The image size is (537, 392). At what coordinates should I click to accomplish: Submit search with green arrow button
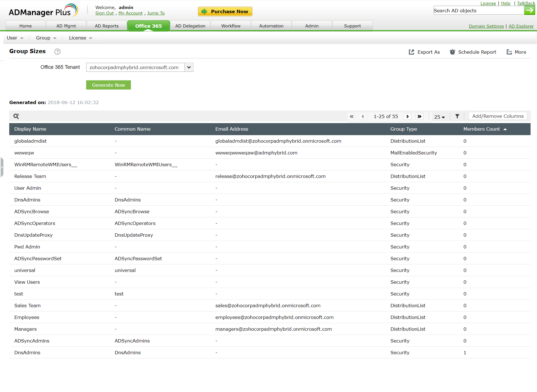pos(529,10)
